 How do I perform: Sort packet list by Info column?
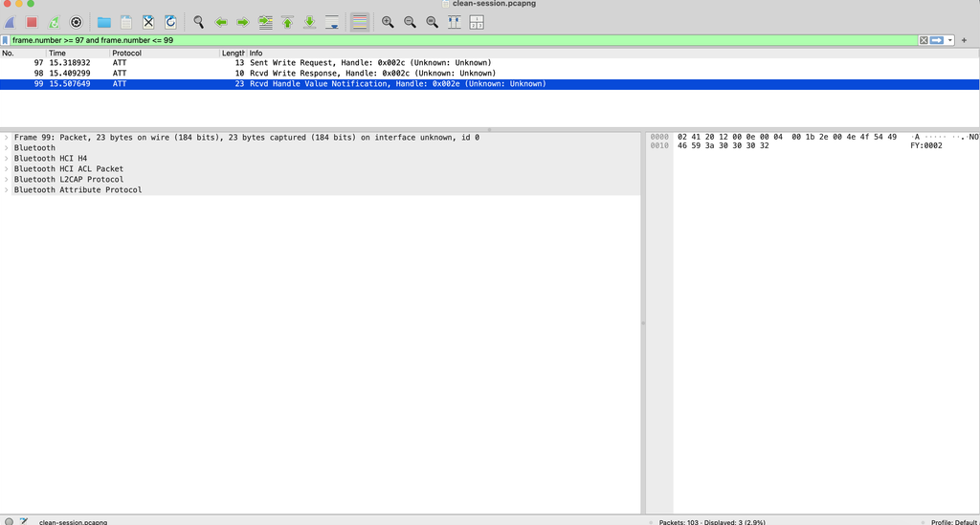click(613, 53)
